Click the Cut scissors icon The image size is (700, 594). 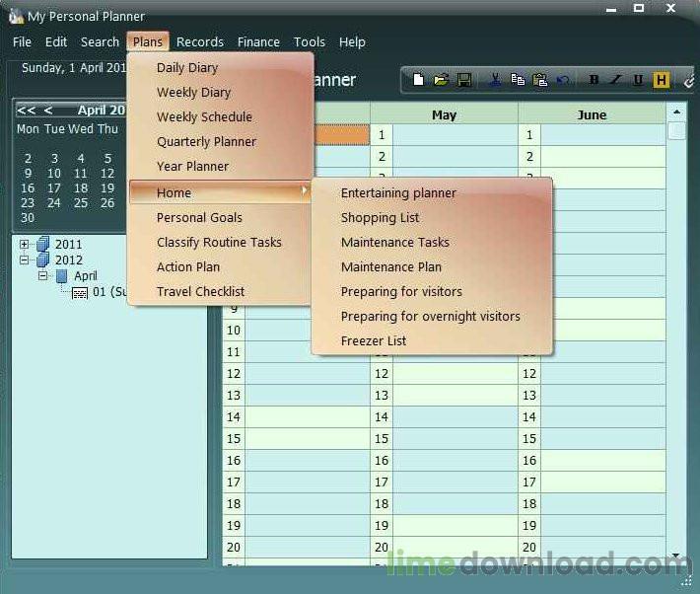495,80
